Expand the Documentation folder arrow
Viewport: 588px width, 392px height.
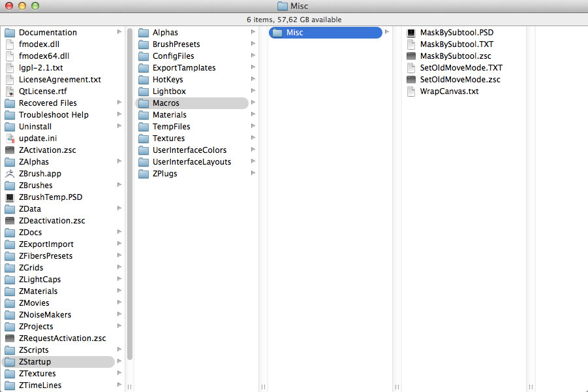(x=119, y=32)
